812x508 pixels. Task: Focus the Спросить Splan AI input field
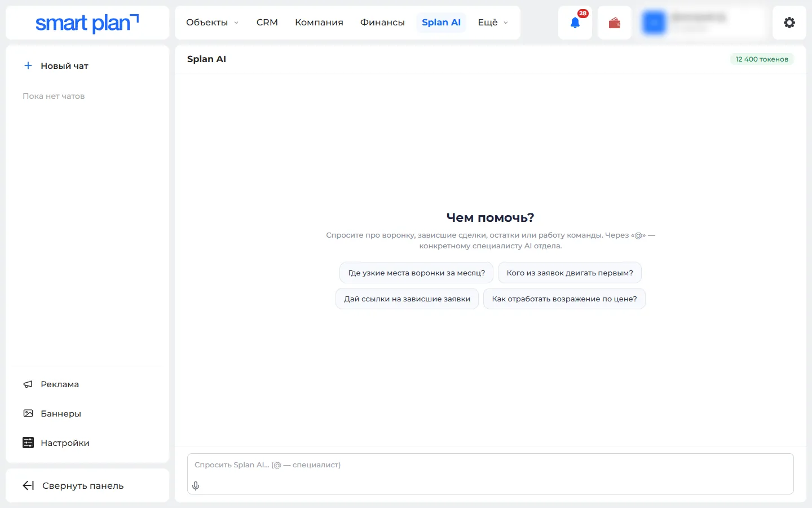coord(491,474)
